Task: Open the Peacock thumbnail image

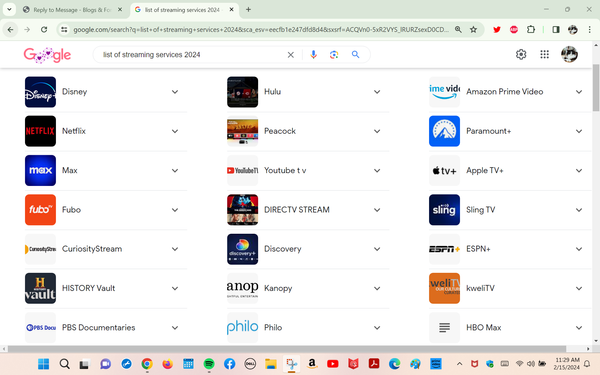Action: [x=242, y=131]
